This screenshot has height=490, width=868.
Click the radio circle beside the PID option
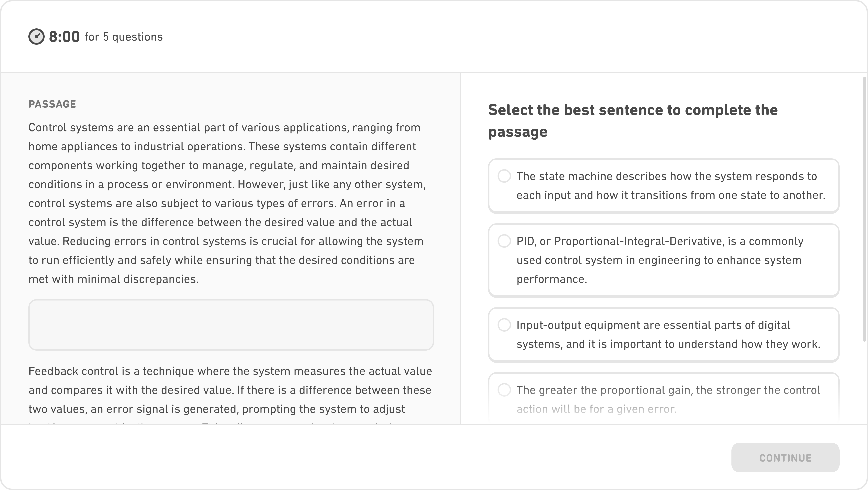pos(504,241)
